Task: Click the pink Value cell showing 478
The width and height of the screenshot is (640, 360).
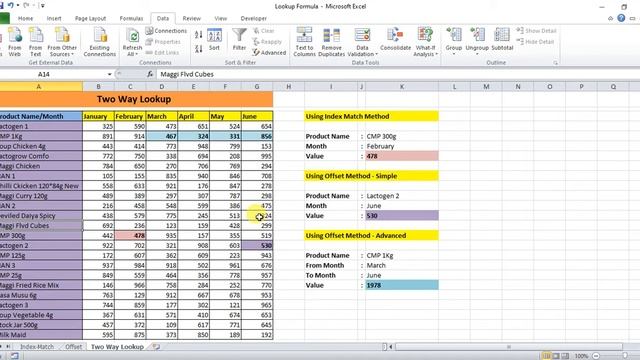Action: 402,156
